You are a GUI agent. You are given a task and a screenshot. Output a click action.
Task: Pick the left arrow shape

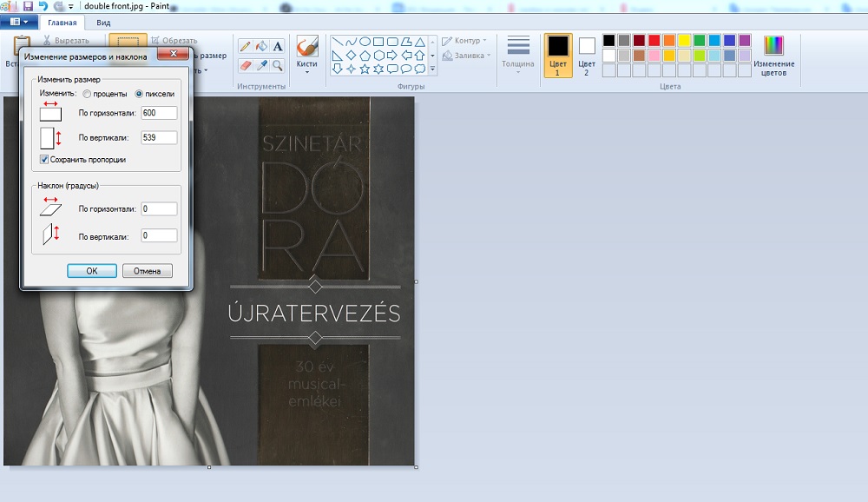pos(405,56)
